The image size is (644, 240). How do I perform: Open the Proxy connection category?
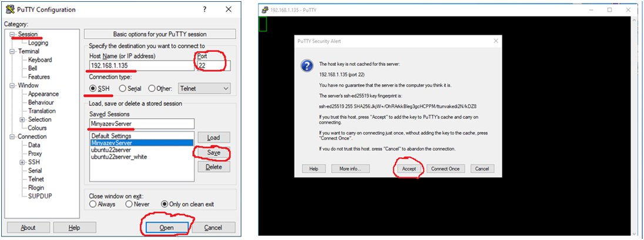(35, 154)
